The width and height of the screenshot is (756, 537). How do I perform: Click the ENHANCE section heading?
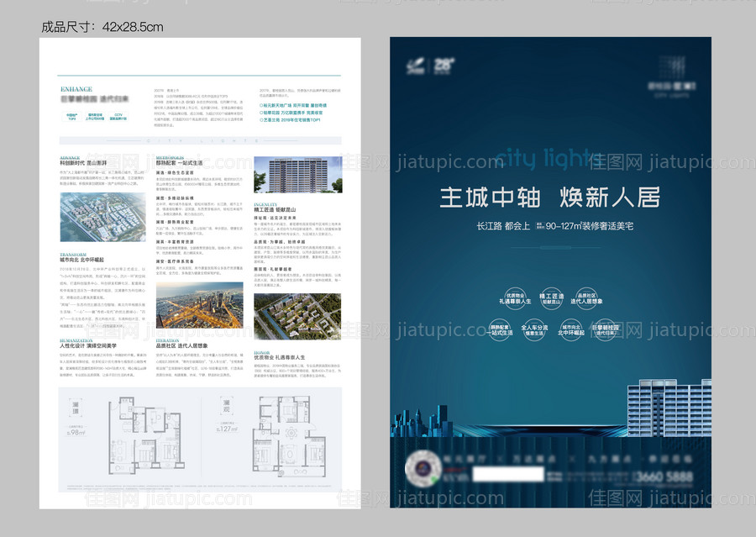pyautogui.click(x=76, y=88)
